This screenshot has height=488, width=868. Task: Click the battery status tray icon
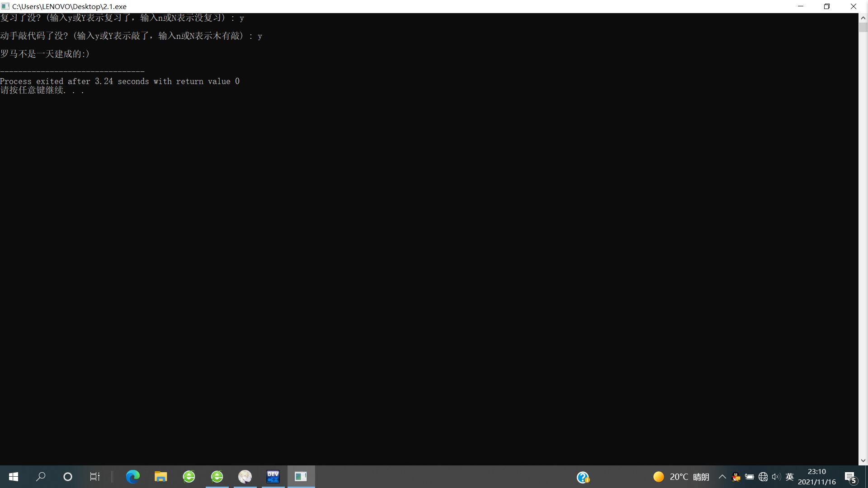click(x=750, y=477)
